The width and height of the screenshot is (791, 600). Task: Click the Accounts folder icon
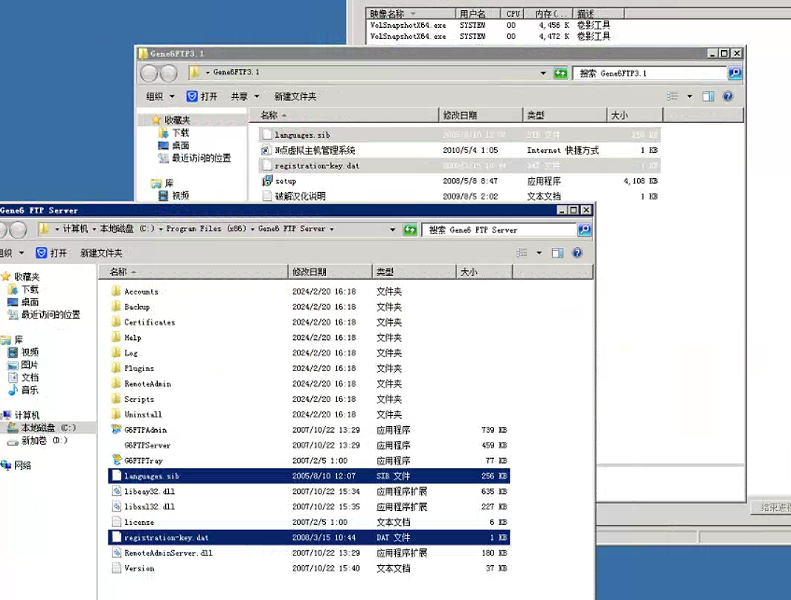pos(116,292)
